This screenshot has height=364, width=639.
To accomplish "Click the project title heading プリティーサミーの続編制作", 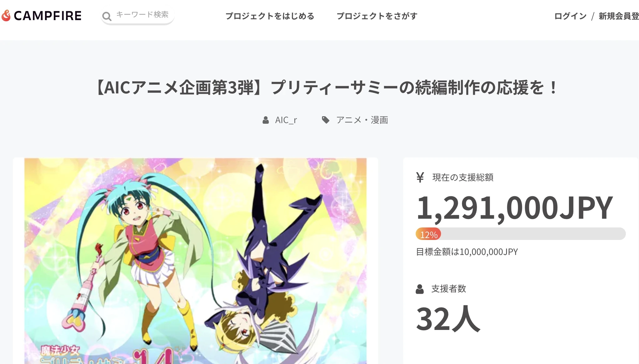I will click(x=326, y=87).
